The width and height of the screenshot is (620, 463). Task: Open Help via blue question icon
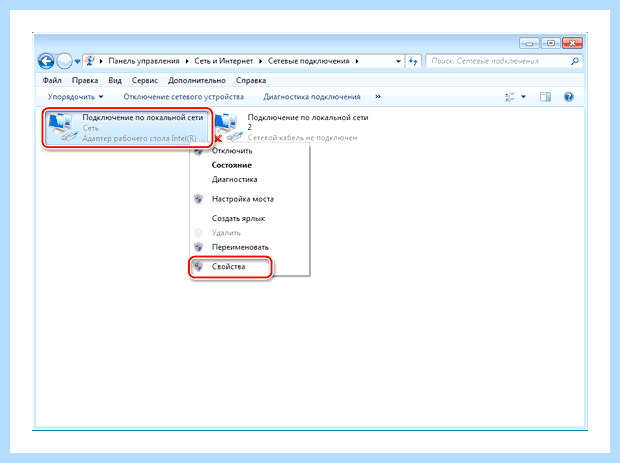pyautogui.click(x=569, y=96)
